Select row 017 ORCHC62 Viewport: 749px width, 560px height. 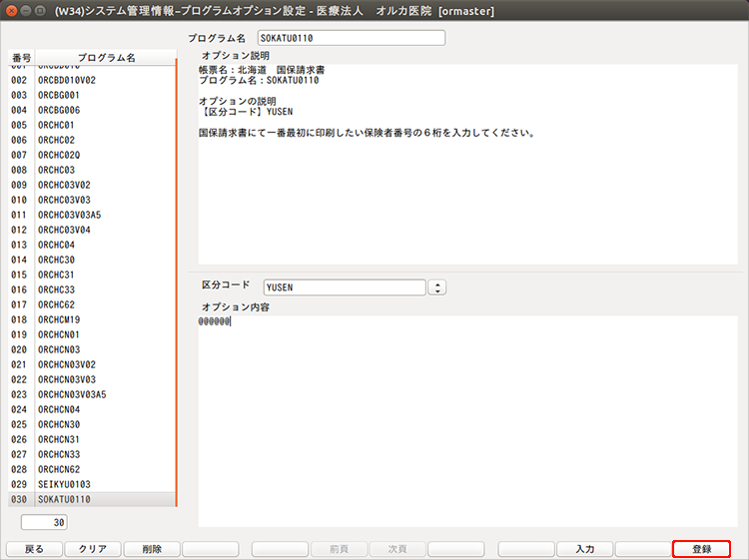tap(92, 304)
